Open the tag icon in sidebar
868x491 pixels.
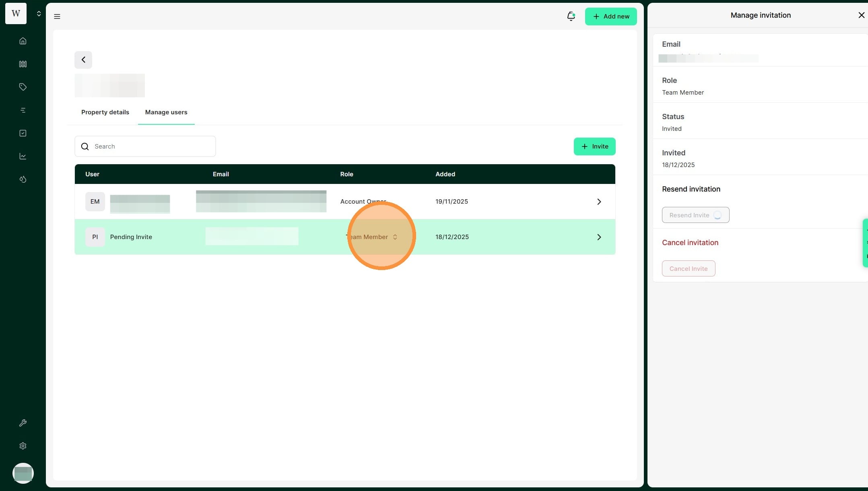point(23,87)
